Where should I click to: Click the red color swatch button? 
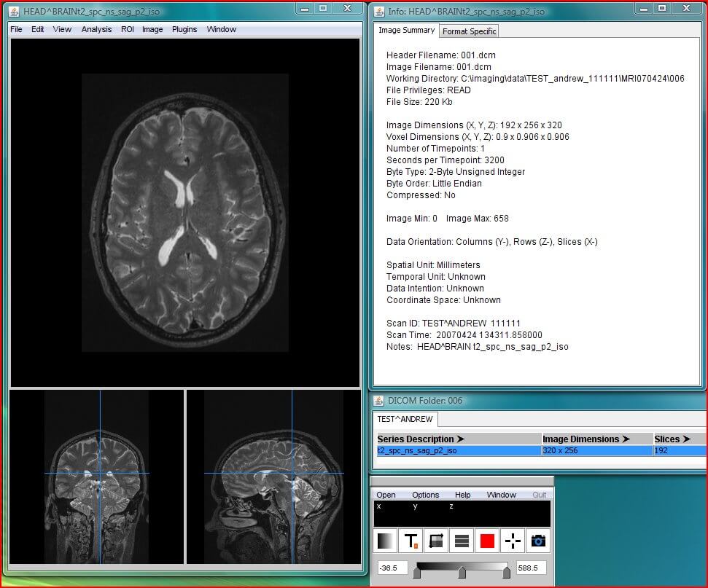point(487,541)
